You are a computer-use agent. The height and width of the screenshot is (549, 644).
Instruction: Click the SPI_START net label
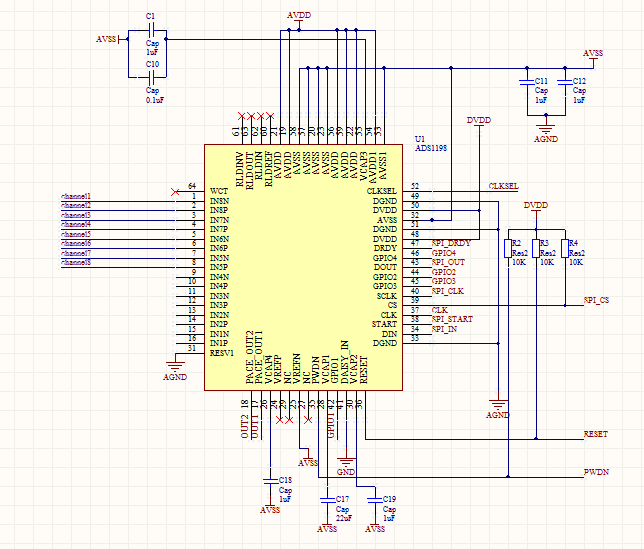click(x=452, y=319)
